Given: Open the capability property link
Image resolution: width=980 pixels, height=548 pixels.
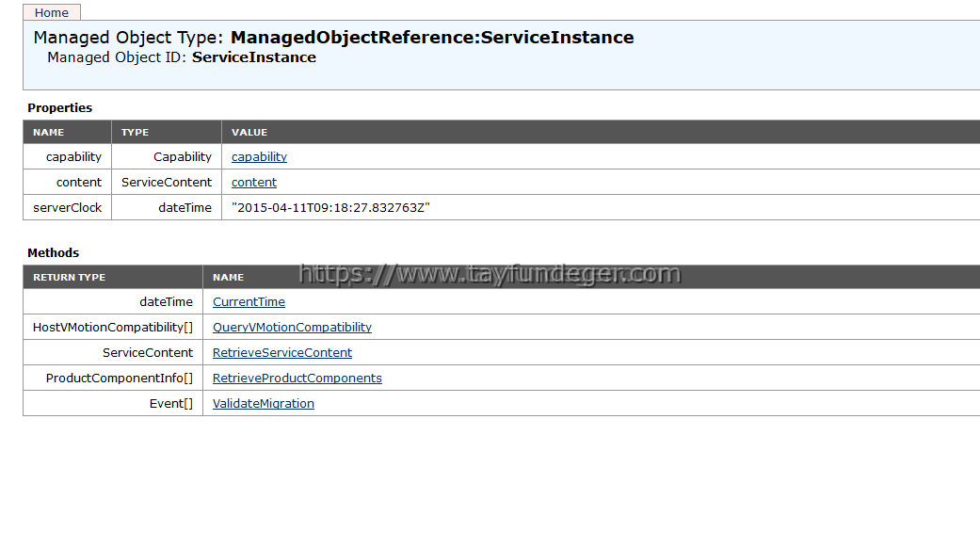Looking at the screenshot, I should (x=259, y=157).
